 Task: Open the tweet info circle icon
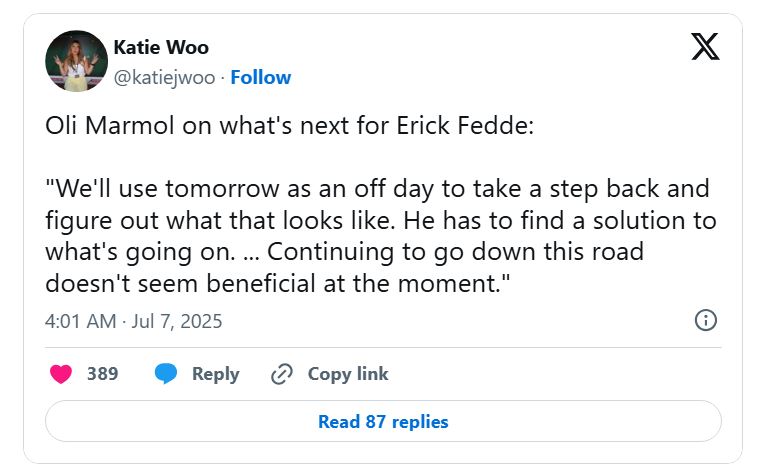click(705, 320)
